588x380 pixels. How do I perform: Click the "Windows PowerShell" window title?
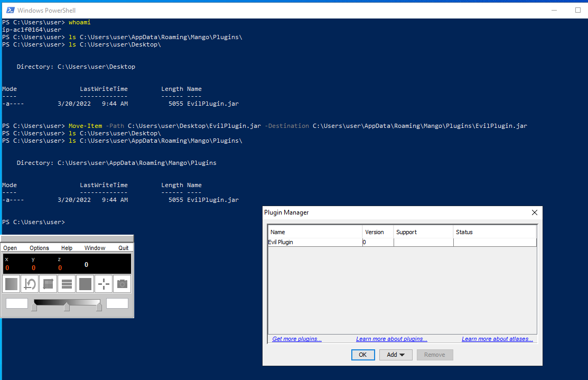pos(46,11)
